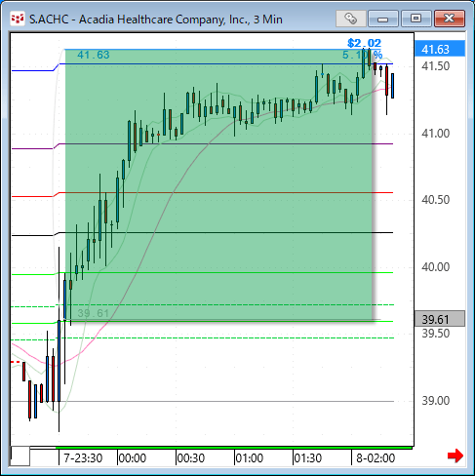This screenshot has height=476, width=475.
Task: Minimize the S.ACHC chart window
Action: coord(383,19)
